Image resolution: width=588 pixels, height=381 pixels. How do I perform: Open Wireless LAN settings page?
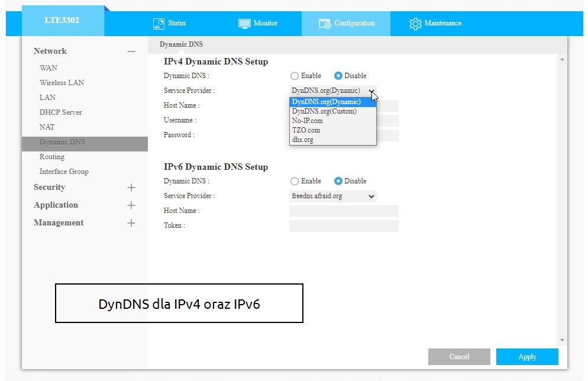coord(62,83)
